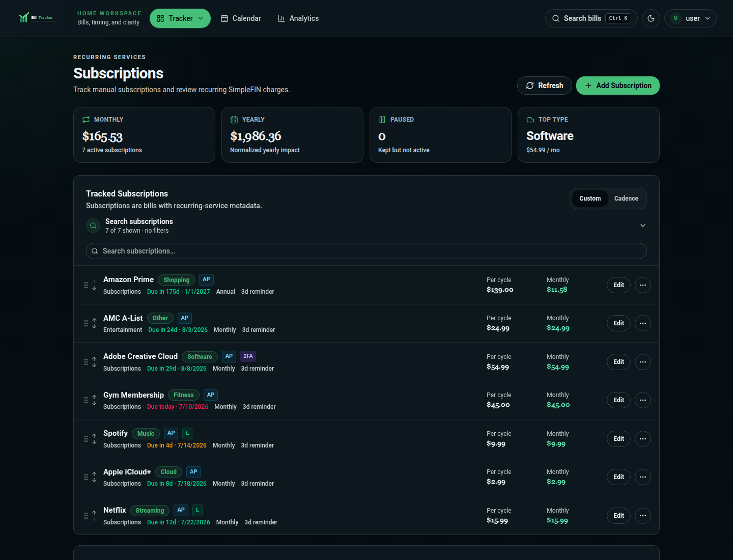Screen dimensions: 733x560
Task: Edit the Netflix subscription
Action: click(x=619, y=516)
